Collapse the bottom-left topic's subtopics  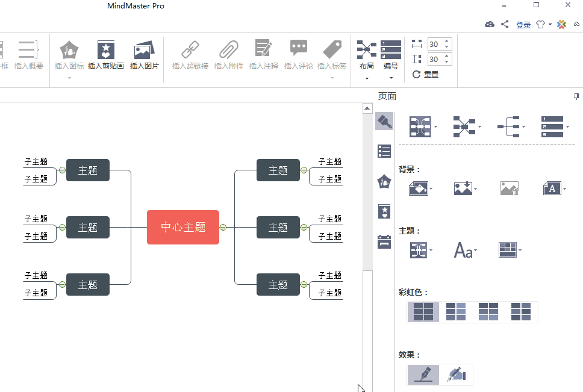point(62,285)
